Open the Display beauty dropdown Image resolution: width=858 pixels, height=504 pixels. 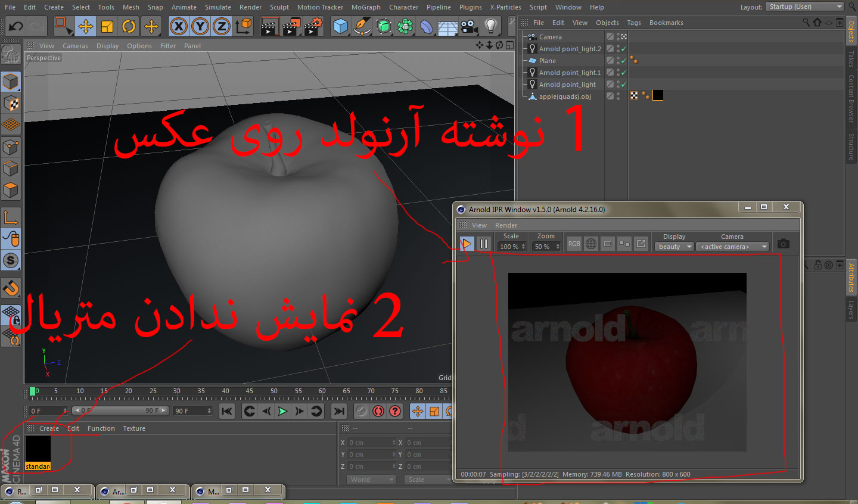tap(674, 247)
